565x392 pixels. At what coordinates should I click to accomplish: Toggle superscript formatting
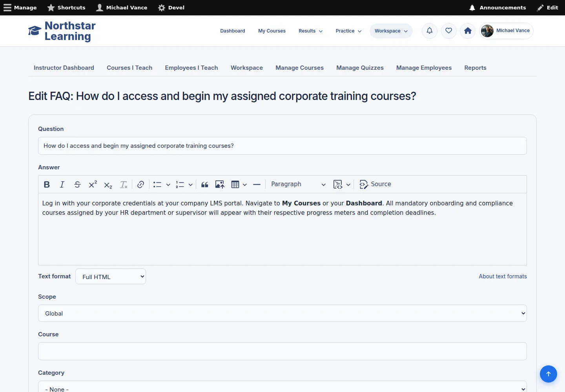93,184
